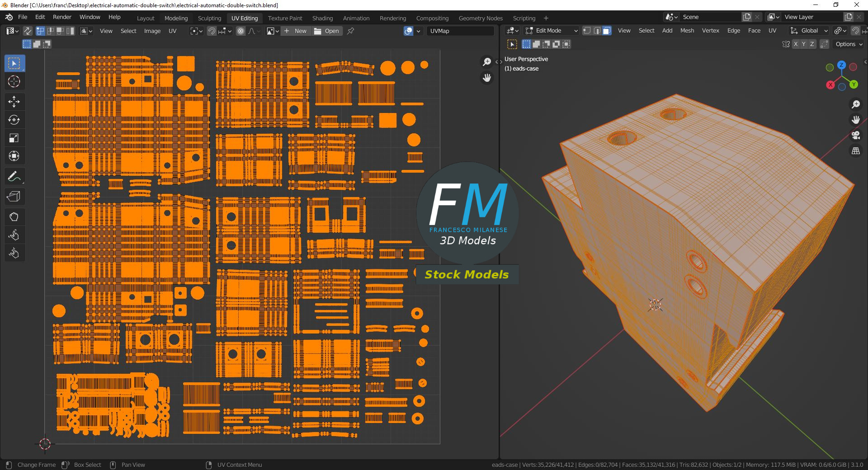Choose the Move tool in UV editor

(14, 102)
